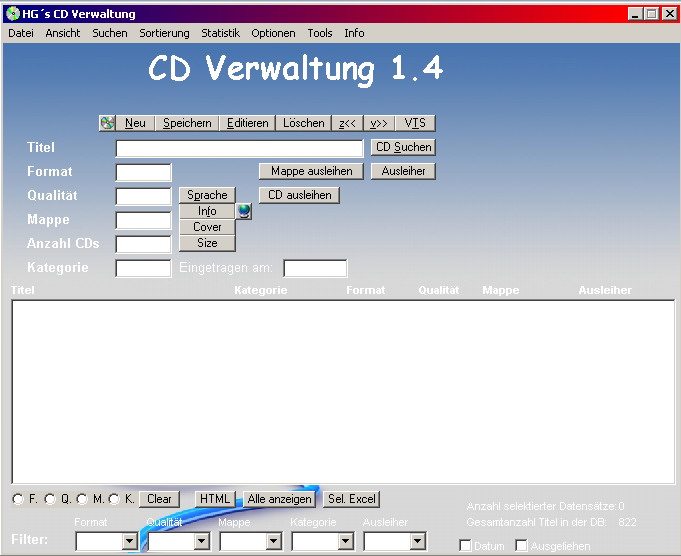
Task: Open the Optionen menu
Action: (273, 33)
